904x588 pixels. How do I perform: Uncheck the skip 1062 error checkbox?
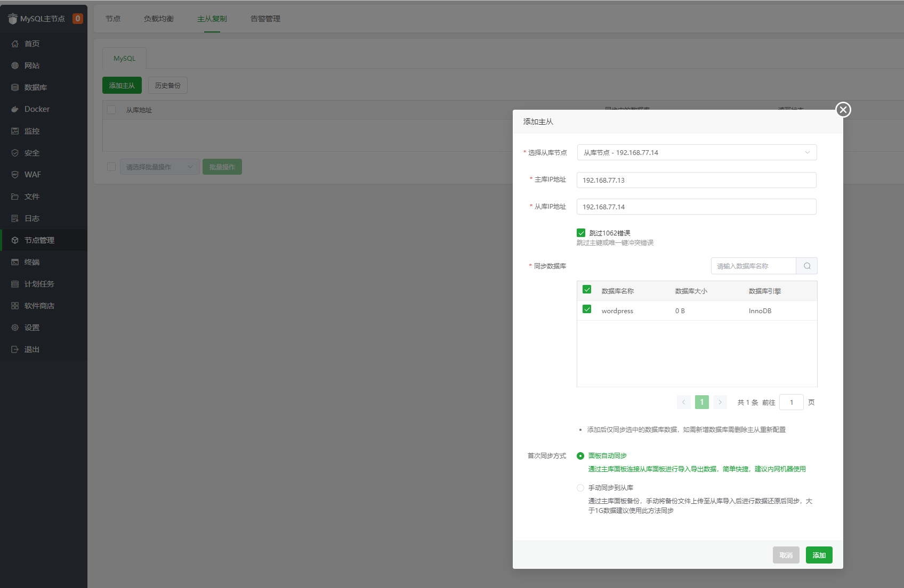click(x=581, y=233)
